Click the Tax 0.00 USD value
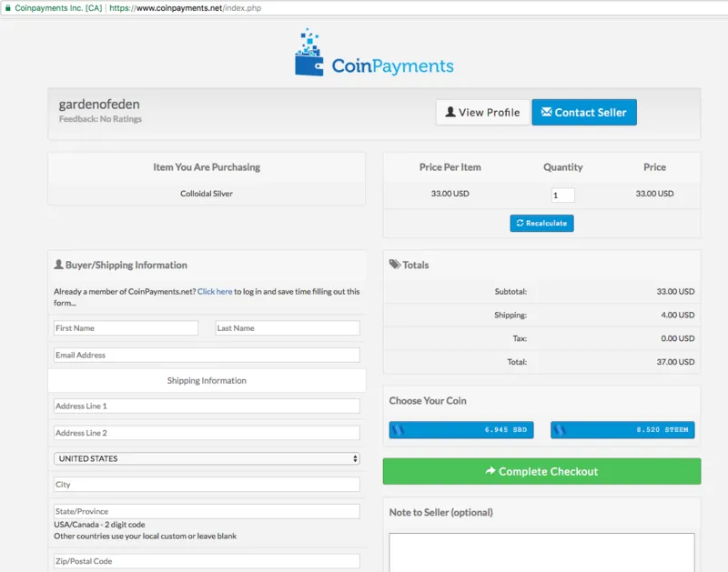Viewport: 728px width, 572px height. click(x=678, y=338)
